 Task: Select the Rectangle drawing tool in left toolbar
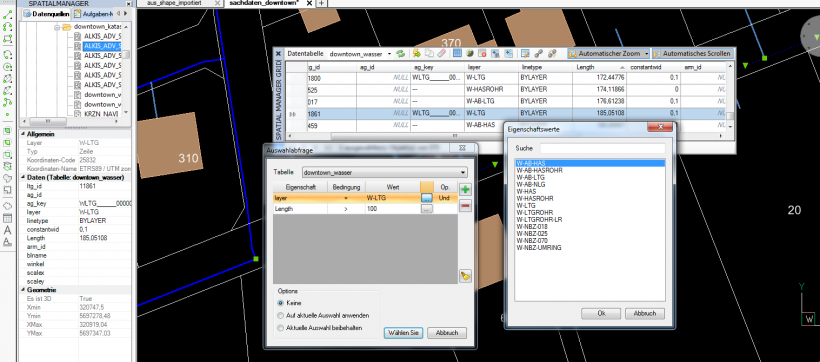[x=8, y=39]
